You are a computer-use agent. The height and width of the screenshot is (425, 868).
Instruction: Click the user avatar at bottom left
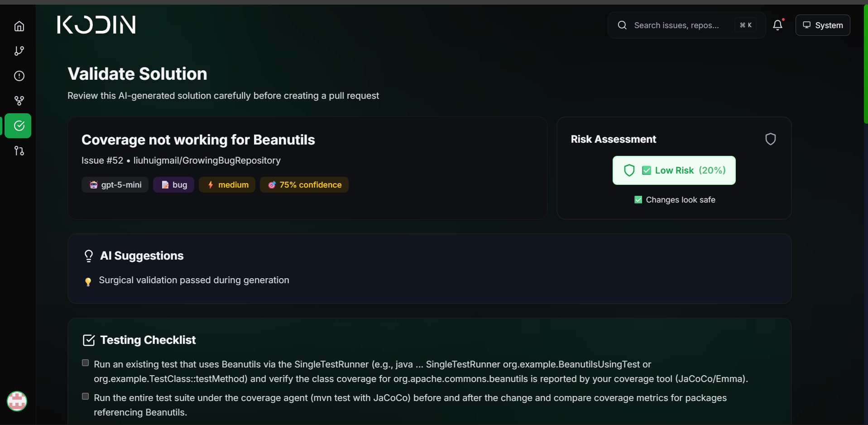coord(17,401)
